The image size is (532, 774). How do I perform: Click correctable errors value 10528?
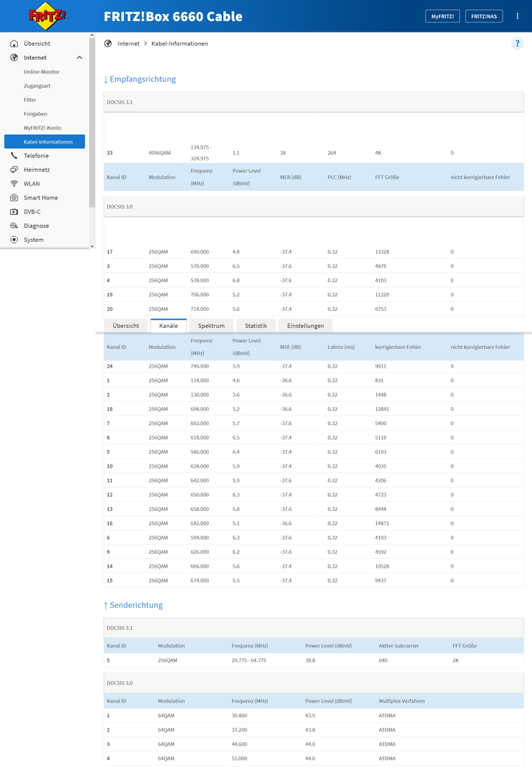(381, 566)
